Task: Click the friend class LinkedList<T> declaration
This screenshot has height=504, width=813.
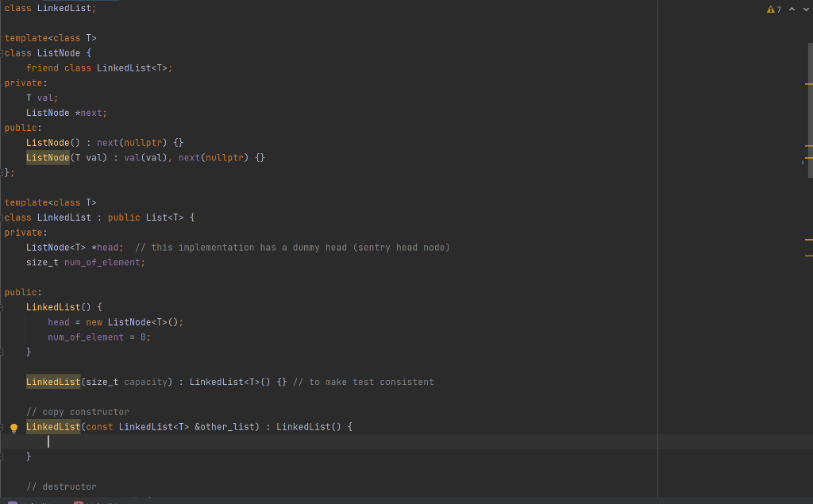Action: click(x=100, y=67)
